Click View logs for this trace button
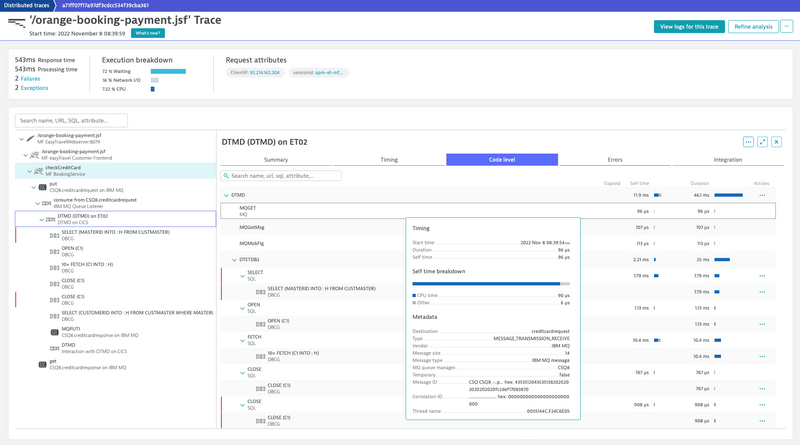The height and width of the screenshot is (445, 800). point(689,27)
